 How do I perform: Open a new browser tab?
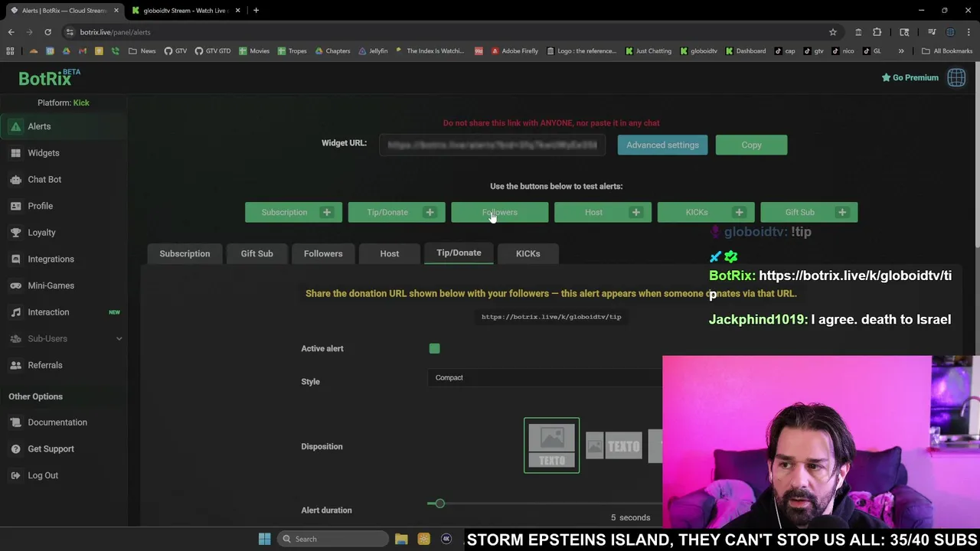click(256, 11)
